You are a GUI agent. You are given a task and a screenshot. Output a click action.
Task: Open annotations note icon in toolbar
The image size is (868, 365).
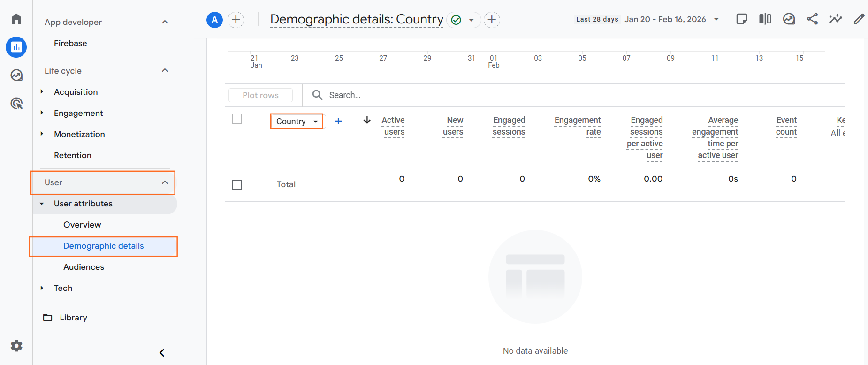742,19
